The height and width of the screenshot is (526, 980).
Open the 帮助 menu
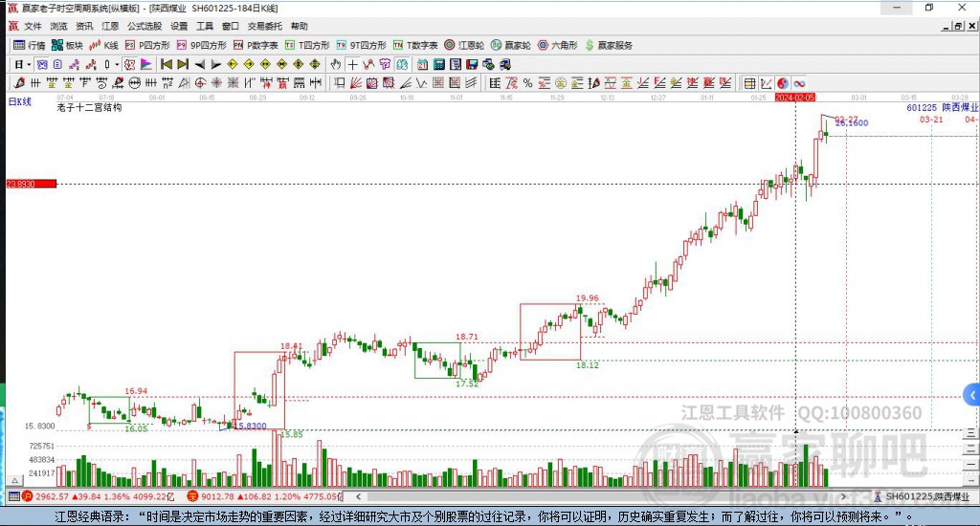[300, 26]
